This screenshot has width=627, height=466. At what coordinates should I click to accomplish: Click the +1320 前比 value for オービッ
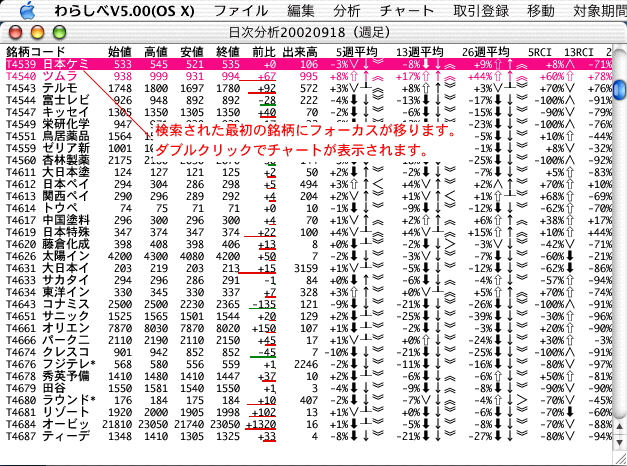pos(261,424)
